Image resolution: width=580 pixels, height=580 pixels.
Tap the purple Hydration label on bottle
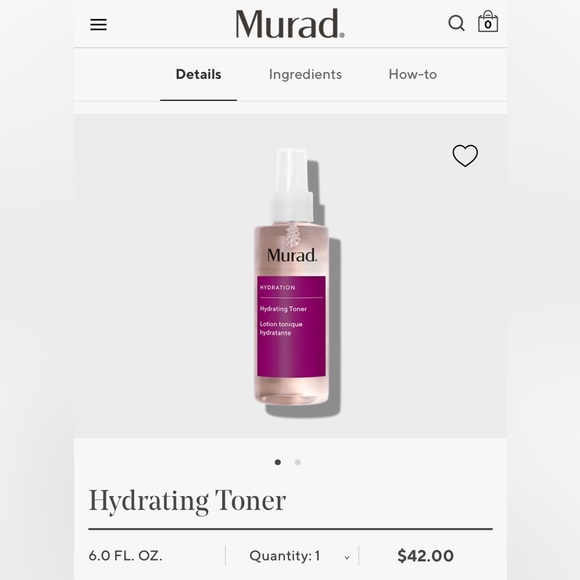(x=291, y=326)
